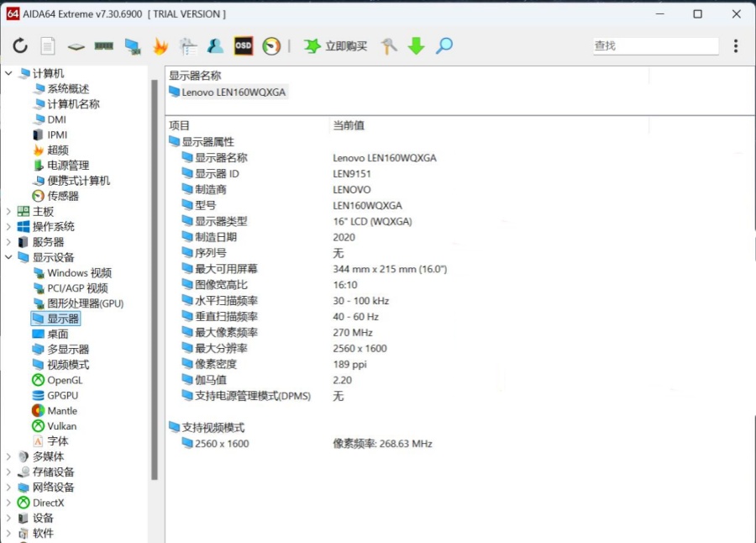
Task: Select the Mantle tree item
Action: [55, 411]
